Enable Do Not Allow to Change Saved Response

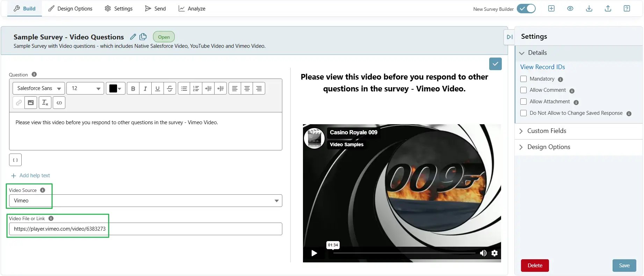(523, 113)
